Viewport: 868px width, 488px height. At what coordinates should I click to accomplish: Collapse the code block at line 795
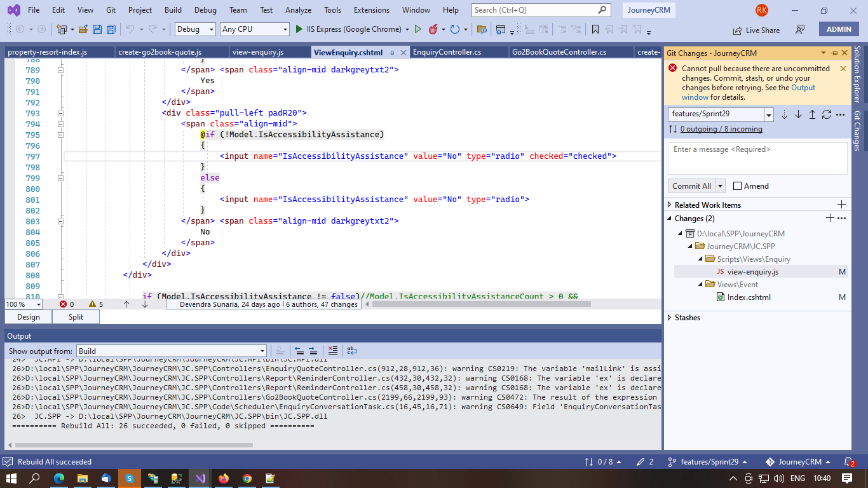coord(61,135)
